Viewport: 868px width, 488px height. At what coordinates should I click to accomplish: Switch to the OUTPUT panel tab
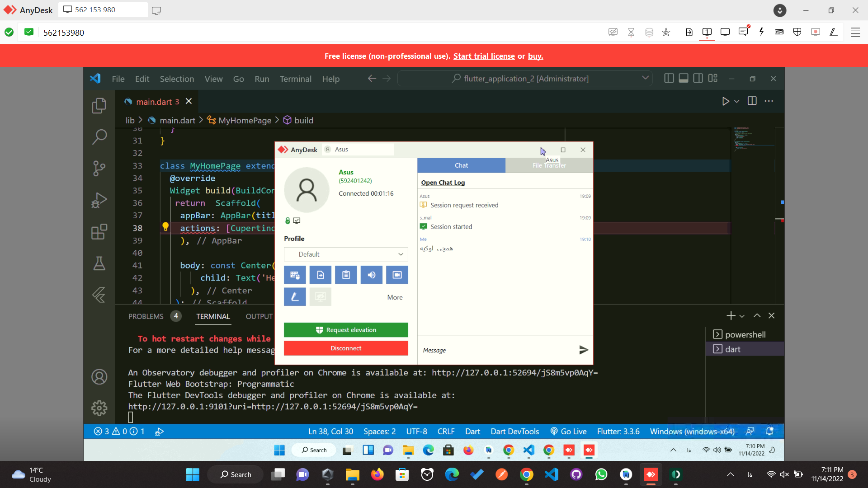[x=259, y=316]
